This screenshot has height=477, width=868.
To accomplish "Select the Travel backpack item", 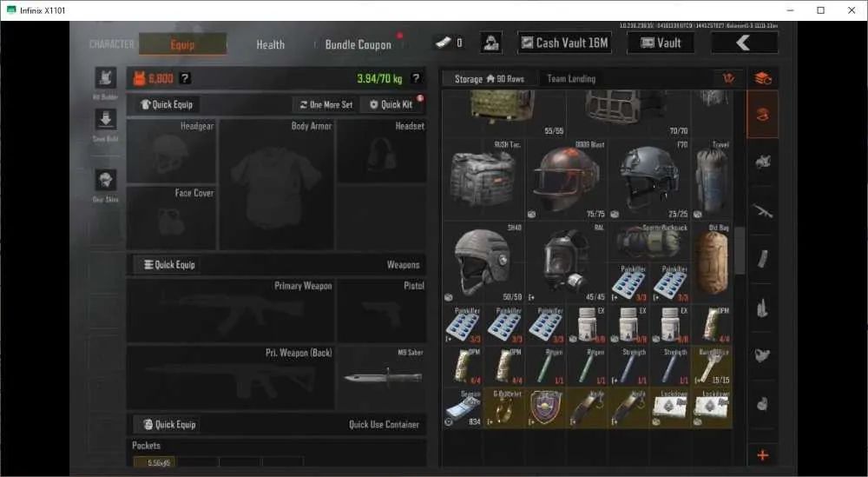I will click(x=712, y=179).
